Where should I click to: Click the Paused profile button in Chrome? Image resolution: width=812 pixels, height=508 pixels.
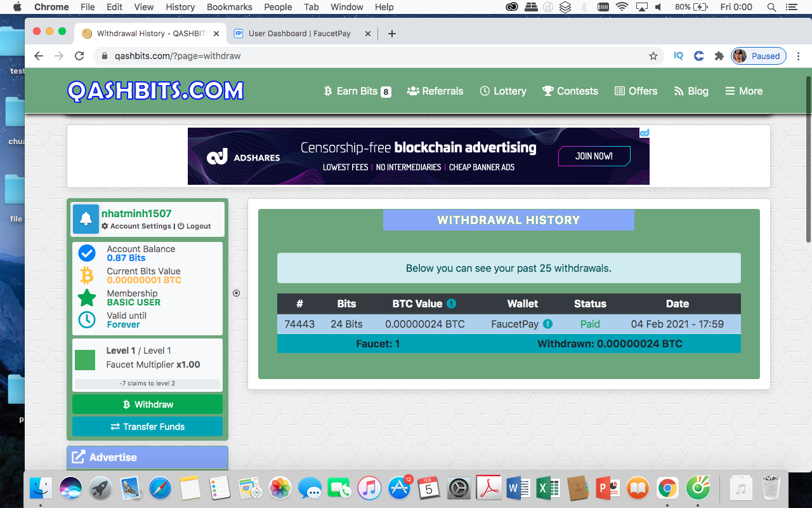(x=759, y=56)
